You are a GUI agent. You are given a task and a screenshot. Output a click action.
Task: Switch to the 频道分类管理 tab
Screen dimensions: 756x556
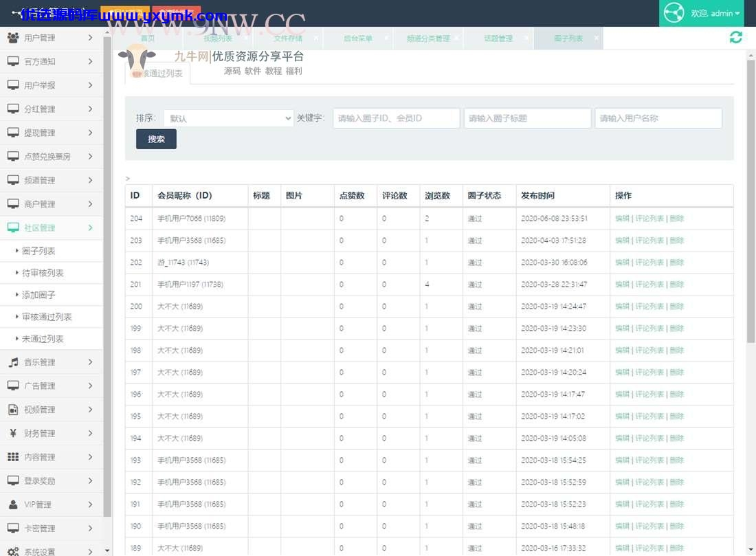[x=427, y=38]
